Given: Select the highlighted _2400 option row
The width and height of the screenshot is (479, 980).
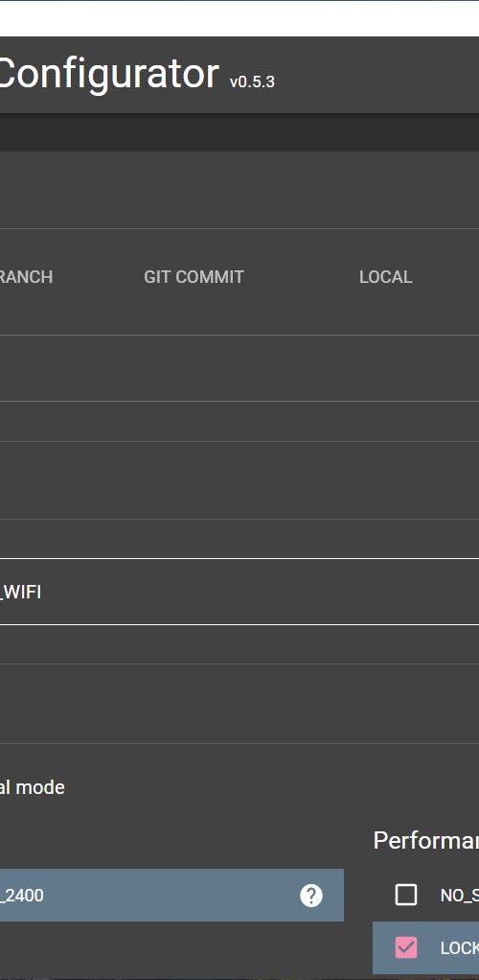Looking at the screenshot, I should [x=171, y=895].
